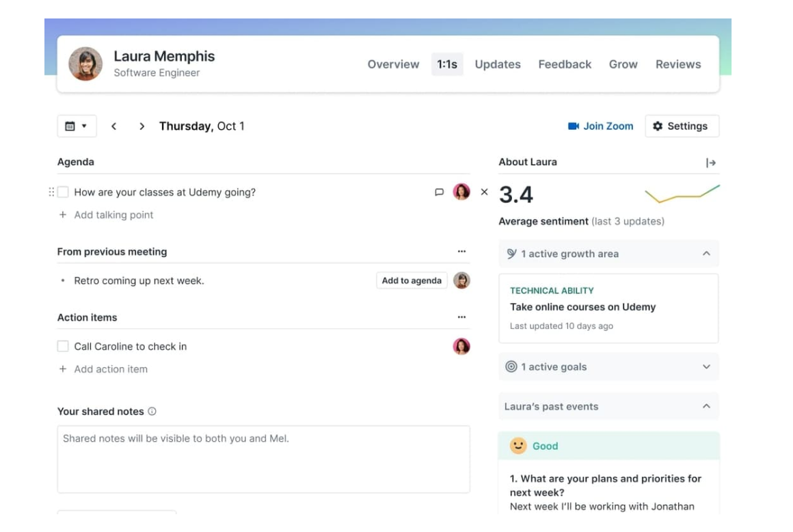Grab the drag handle on Udemy talking point
The height and width of the screenshot is (532, 793).
tap(51, 192)
